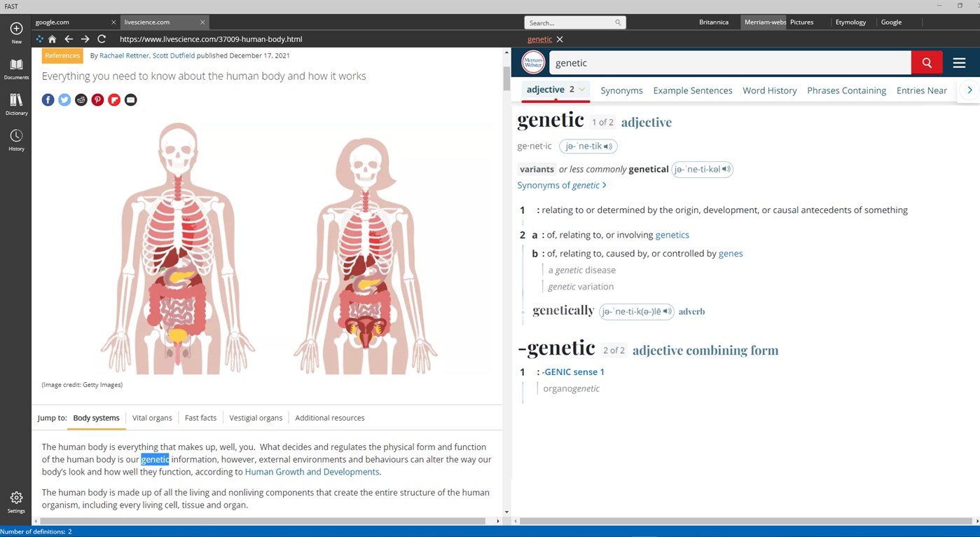Expand the adjective part-of-speech dropdown
The width and height of the screenshot is (980, 537).
[581, 90]
